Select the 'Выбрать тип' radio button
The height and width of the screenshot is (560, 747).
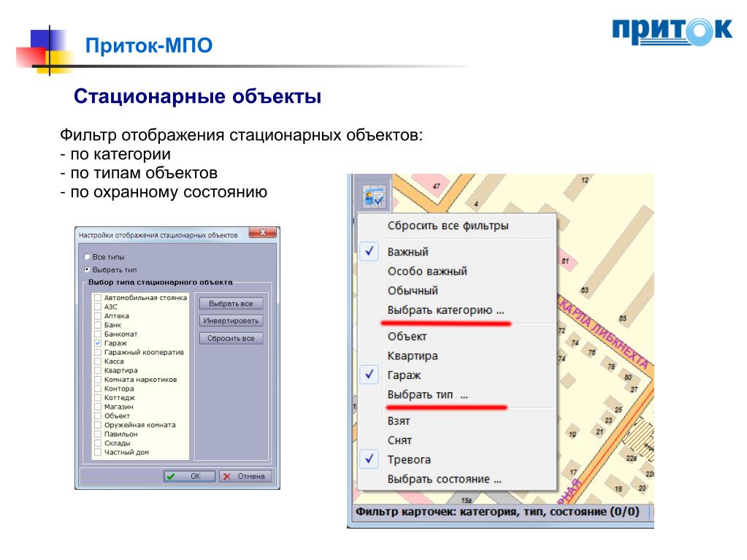[x=87, y=269]
